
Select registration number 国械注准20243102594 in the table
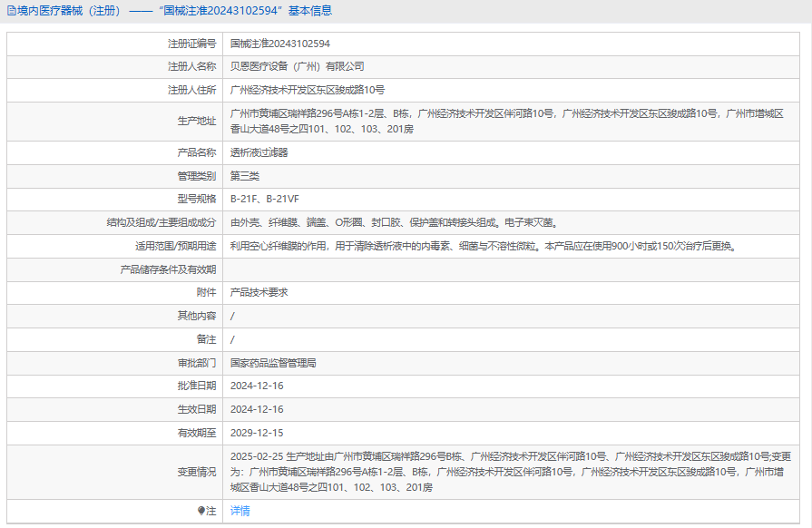click(280, 44)
